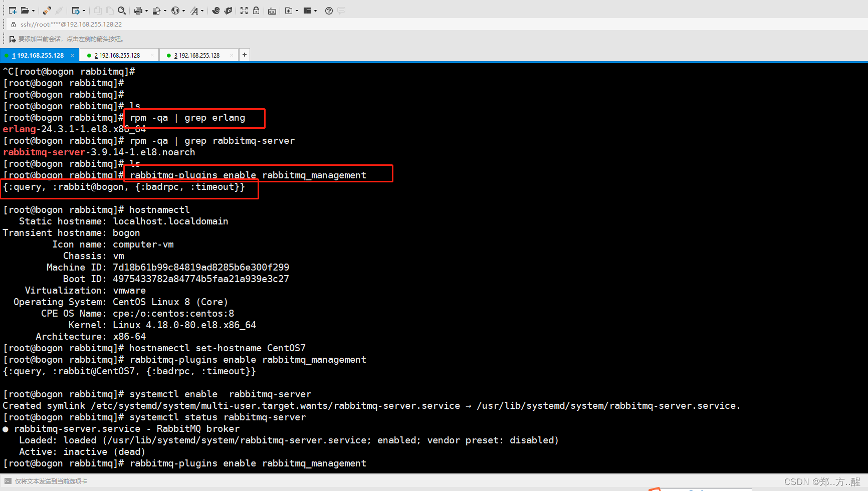Click the padlock icon in the address bar
The height and width of the screenshot is (491, 868).
pos(13,24)
